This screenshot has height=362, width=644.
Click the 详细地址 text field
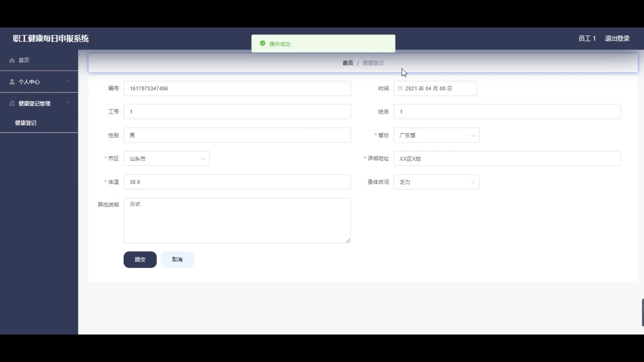506,159
